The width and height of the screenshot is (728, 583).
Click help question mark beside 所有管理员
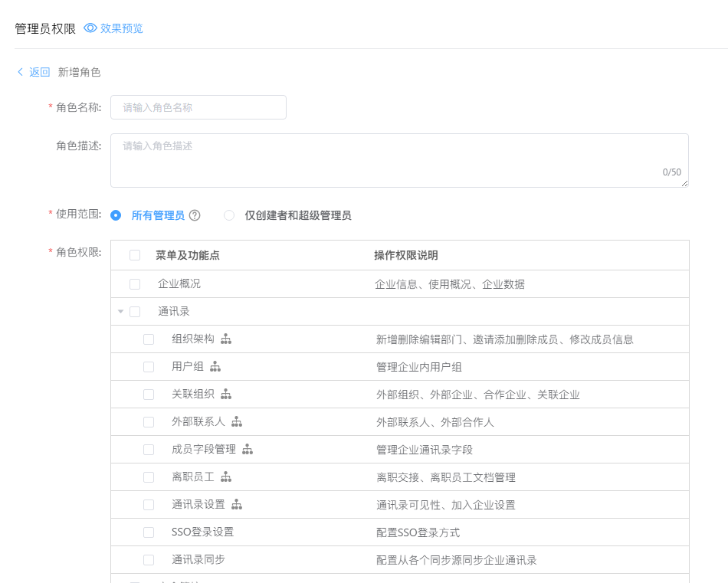tap(195, 216)
